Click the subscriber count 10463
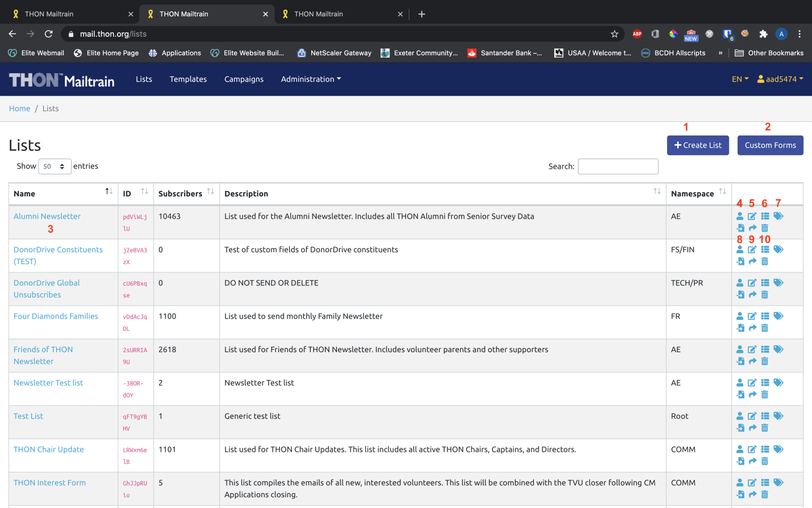The width and height of the screenshot is (812, 508). [170, 216]
